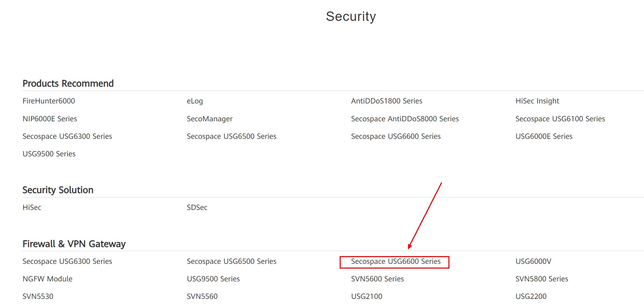Open Secospace AntiDDoS8000 Series
Viewport: 644px width, 308px height.
(x=405, y=119)
